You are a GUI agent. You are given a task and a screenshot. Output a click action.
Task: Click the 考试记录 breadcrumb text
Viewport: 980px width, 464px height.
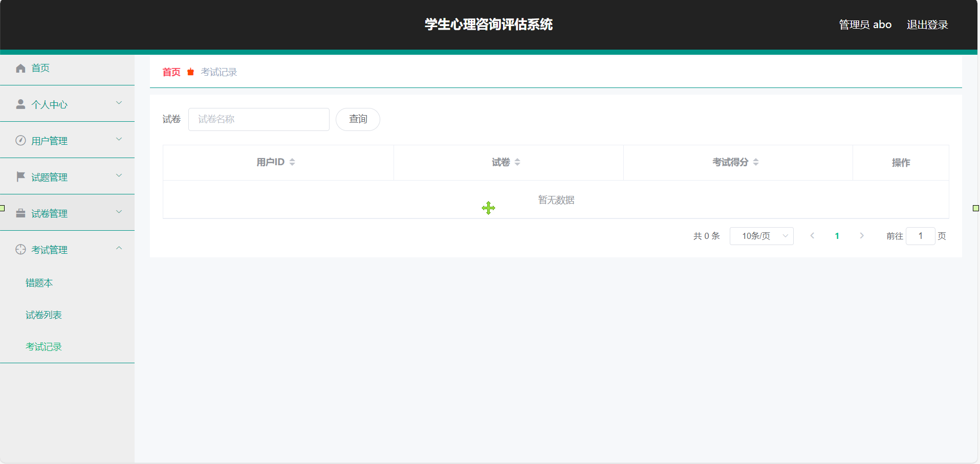point(219,72)
